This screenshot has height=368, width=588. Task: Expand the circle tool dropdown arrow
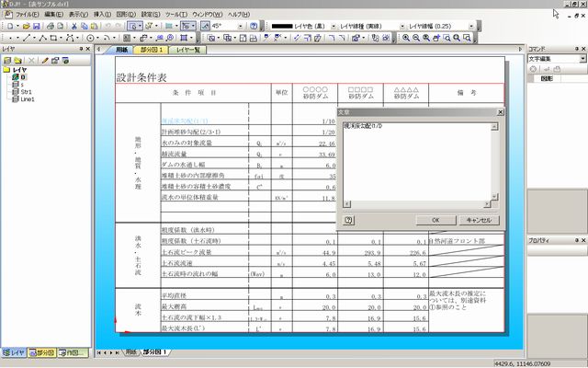[x=97, y=38]
